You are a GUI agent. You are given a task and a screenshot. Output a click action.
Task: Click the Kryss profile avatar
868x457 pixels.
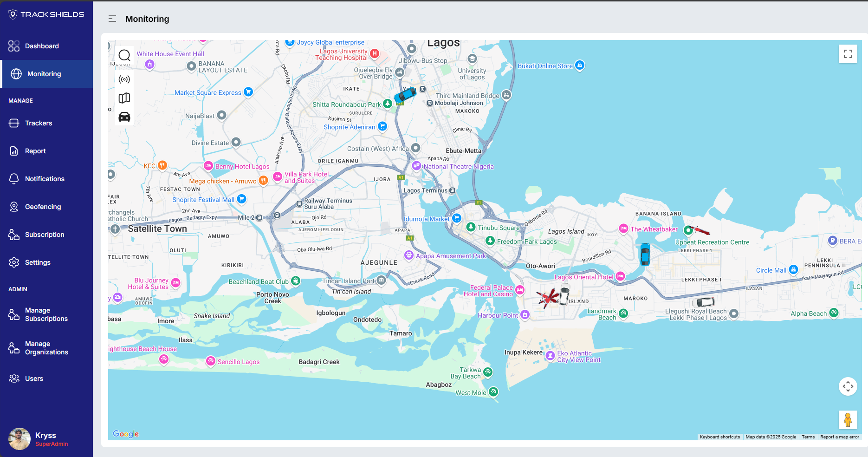(x=19, y=439)
